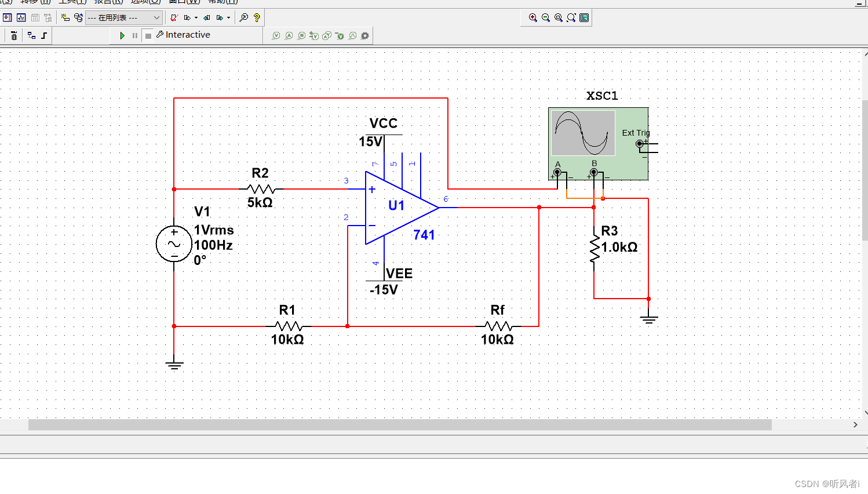Toggle the full screen view icon
868x494 pixels.
(x=584, y=18)
